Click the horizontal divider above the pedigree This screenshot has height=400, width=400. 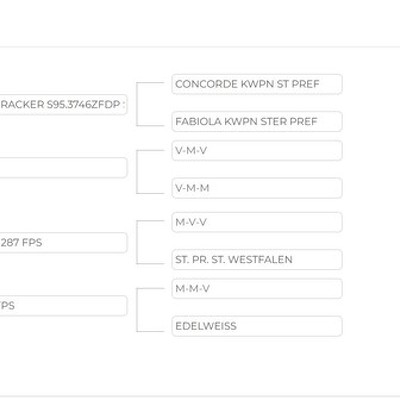(200, 47)
